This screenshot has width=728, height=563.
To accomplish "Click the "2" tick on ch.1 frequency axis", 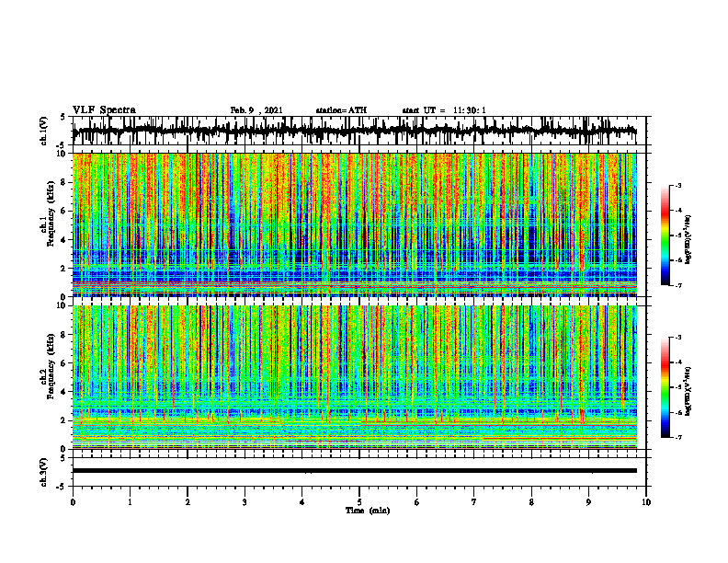I will (x=64, y=269).
